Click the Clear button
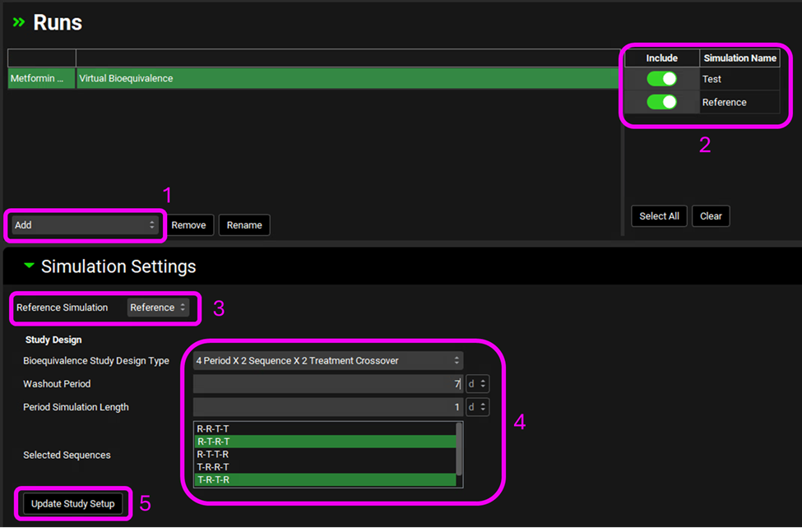The height and width of the screenshot is (532, 802). pyautogui.click(x=711, y=216)
